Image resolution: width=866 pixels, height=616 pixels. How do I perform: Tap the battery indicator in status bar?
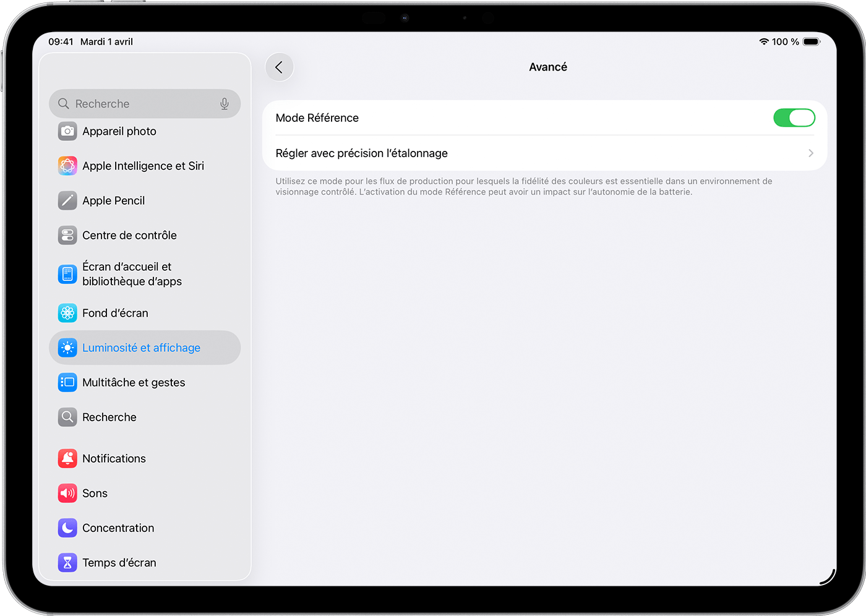tap(811, 41)
